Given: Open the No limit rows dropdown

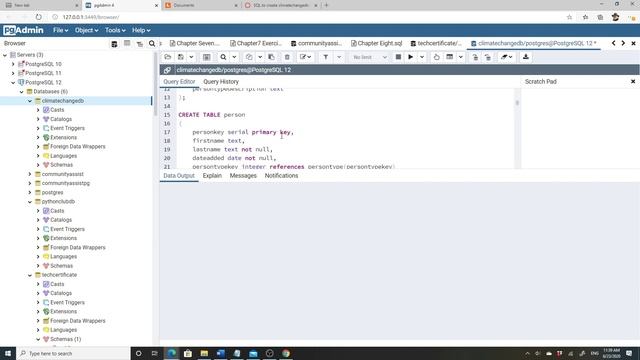Looking at the screenshot, I should click(369, 57).
